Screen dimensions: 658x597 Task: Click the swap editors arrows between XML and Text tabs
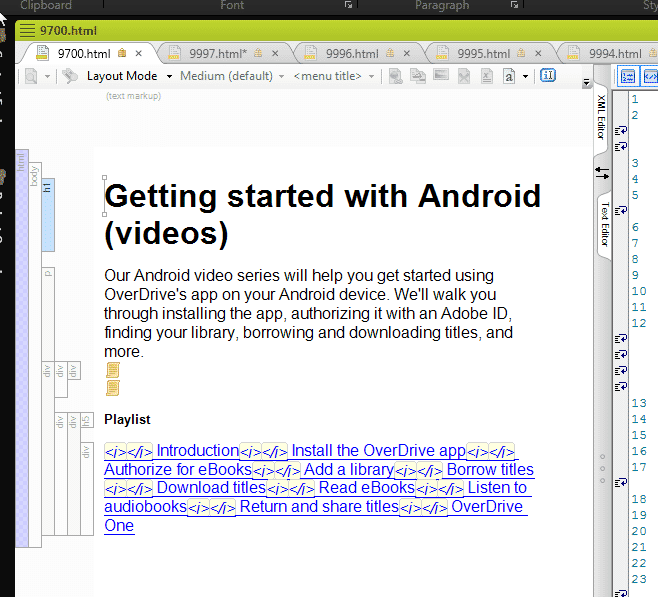point(602,172)
